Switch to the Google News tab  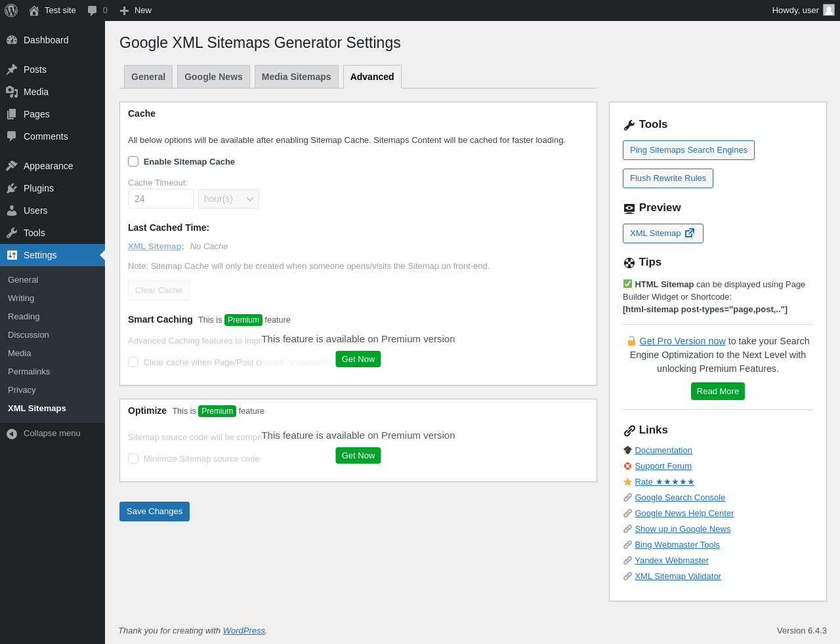(213, 77)
